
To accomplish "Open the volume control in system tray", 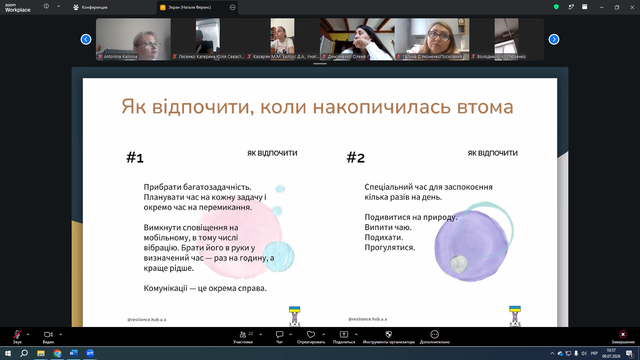I will (x=584, y=353).
